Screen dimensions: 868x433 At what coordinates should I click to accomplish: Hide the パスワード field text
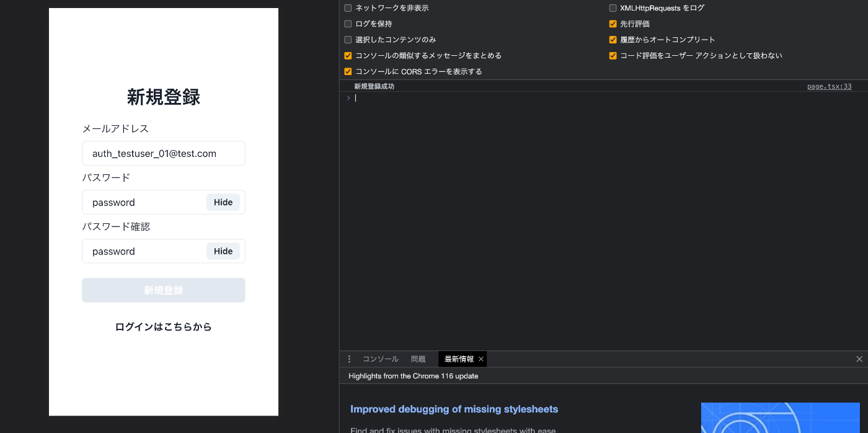pyautogui.click(x=223, y=202)
